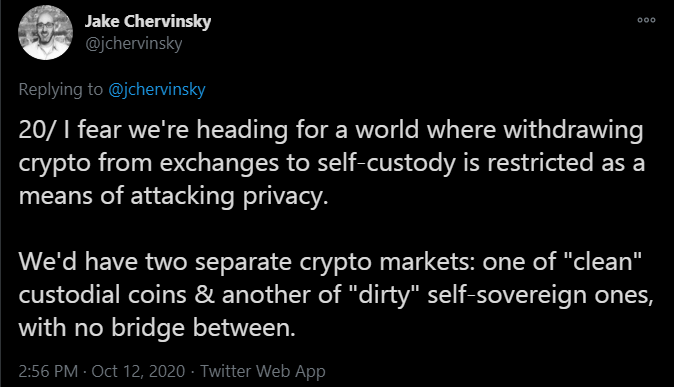Click the ampersand after "custodial coins"

(204, 295)
